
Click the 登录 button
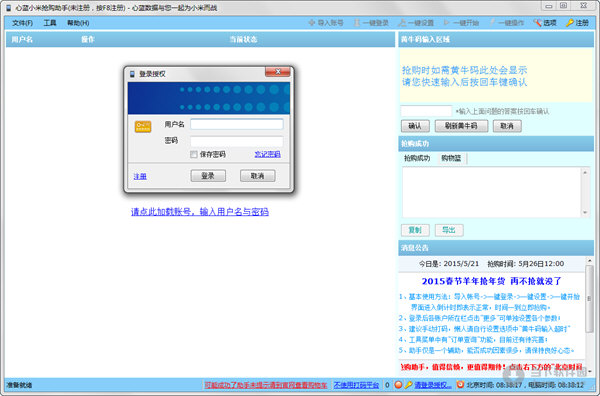(x=208, y=176)
